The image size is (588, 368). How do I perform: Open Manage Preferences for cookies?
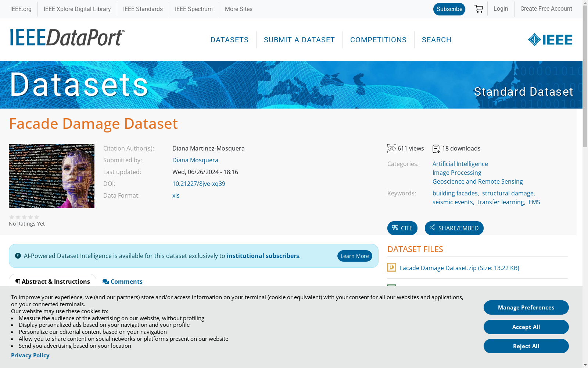[526, 307]
